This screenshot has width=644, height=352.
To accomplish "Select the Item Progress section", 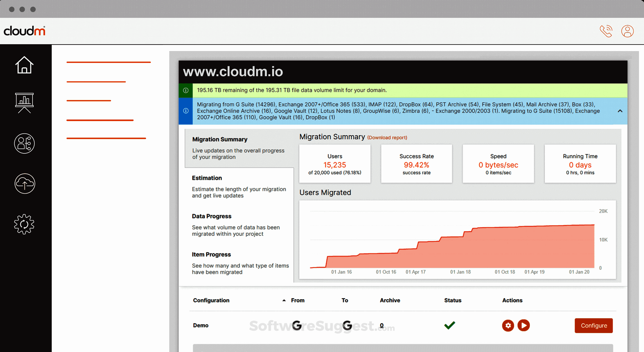I will click(211, 254).
